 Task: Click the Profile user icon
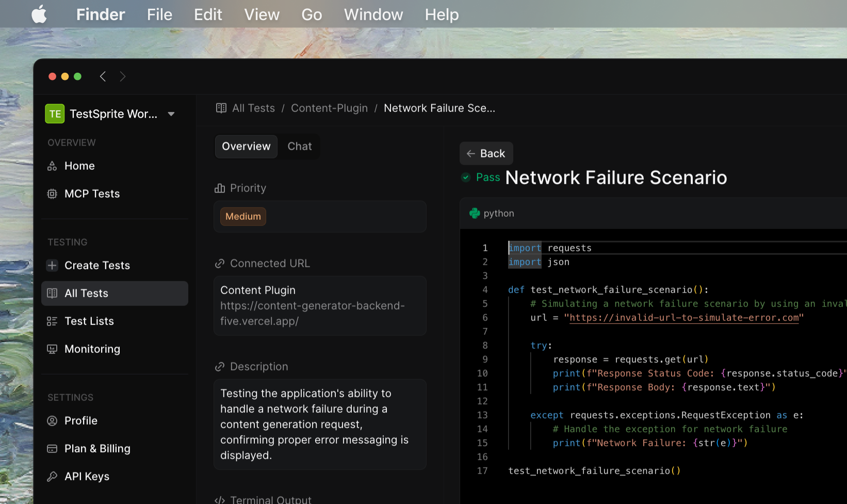52,421
